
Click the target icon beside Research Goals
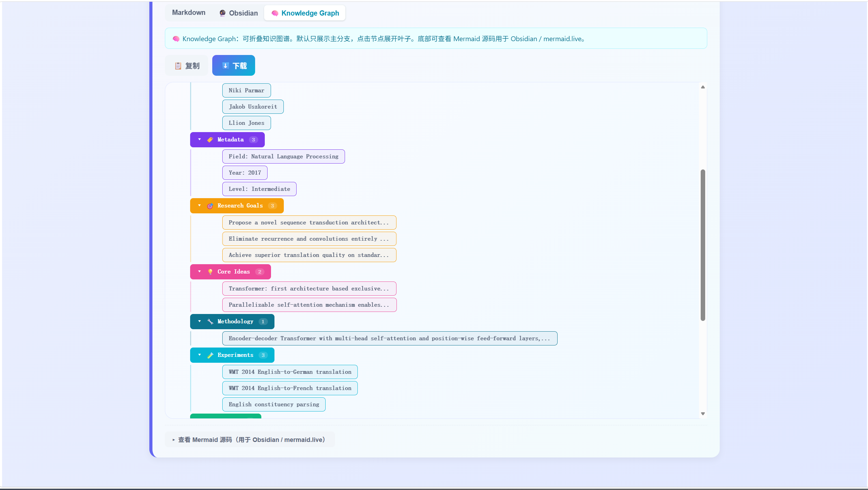pyautogui.click(x=210, y=206)
